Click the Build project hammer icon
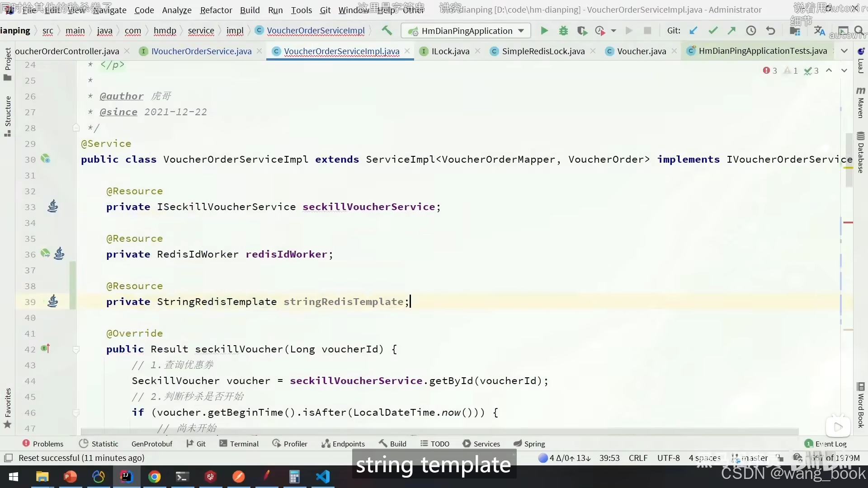 point(387,31)
